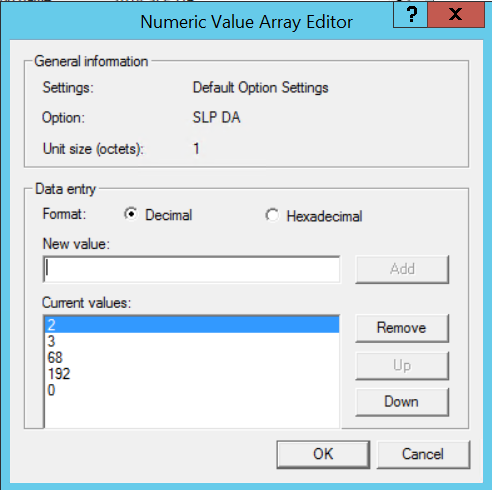Focus the New value text field
The height and width of the screenshot is (490, 492).
click(192, 269)
